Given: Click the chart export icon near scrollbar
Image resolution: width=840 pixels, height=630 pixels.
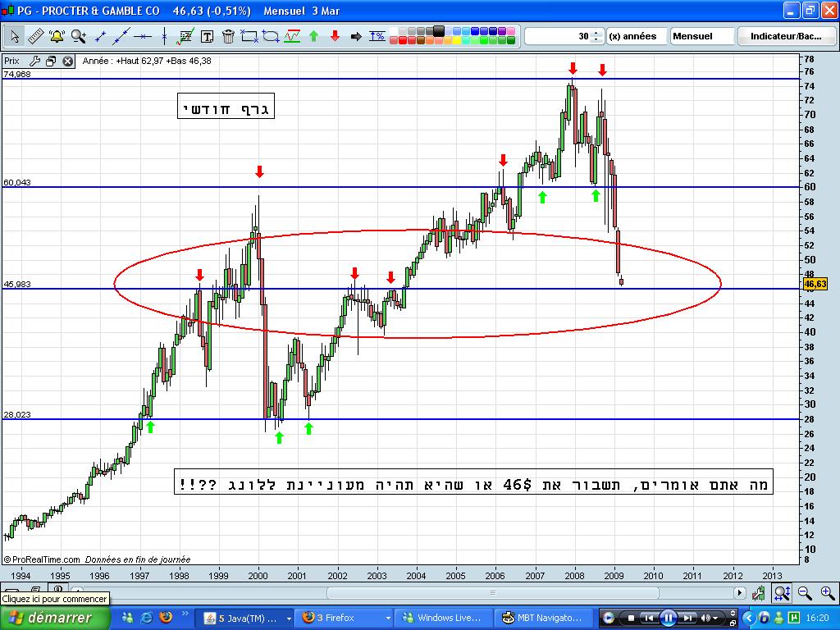Looking at the screenshot, I should tap(758, 593).
